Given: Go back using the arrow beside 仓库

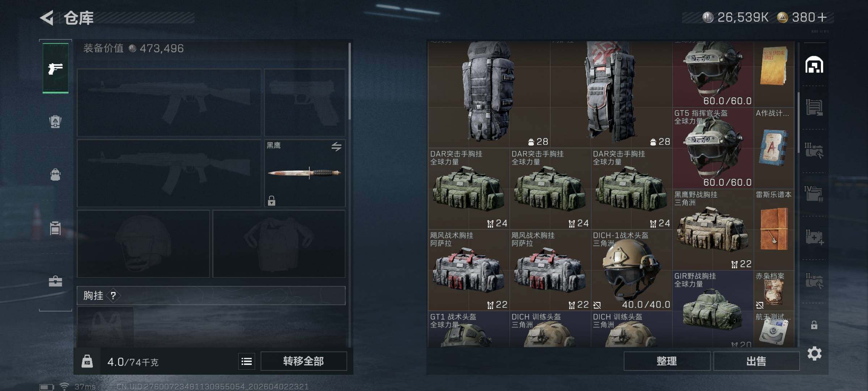Looking at the screenshot, I should (47, 17).
